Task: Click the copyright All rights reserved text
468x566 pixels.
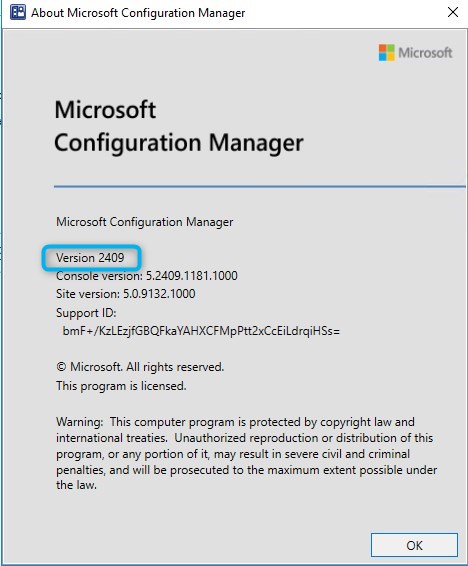Action: (140, 367)
